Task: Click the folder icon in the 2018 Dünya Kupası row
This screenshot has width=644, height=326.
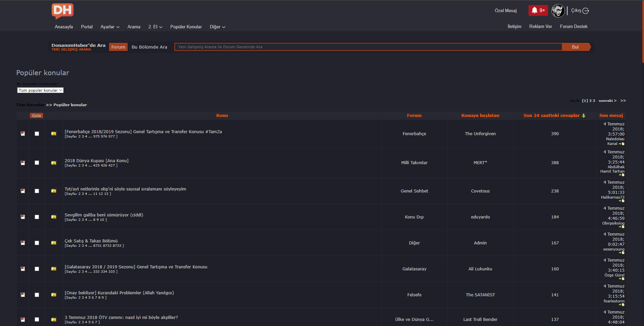Action: [x=54, y=162]
